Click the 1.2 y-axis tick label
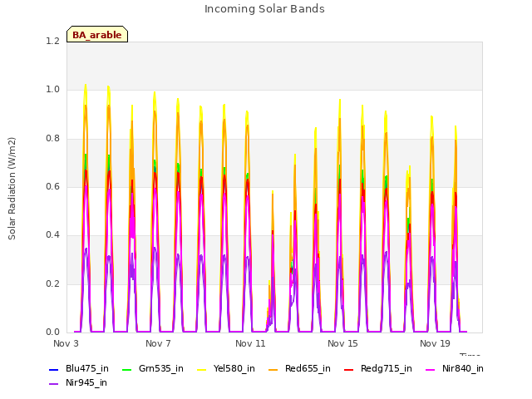This screenshot has width=532, height=399. (x=52, y=42)
